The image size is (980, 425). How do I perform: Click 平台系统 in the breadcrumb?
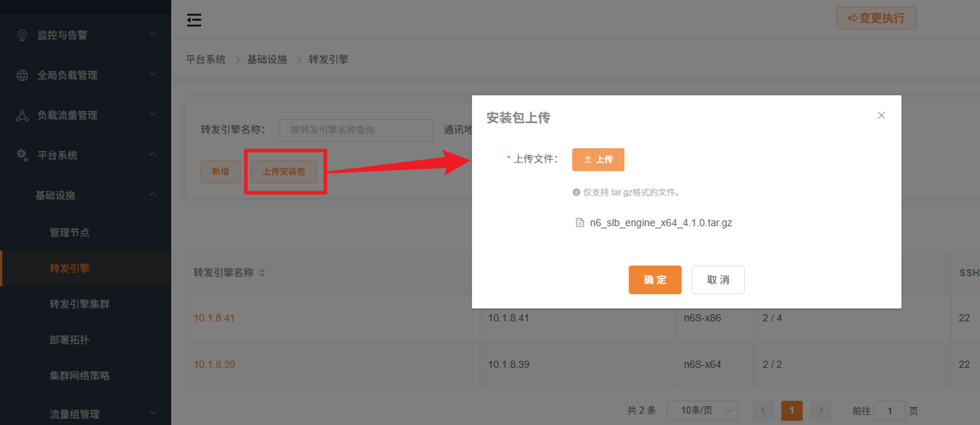206,59
